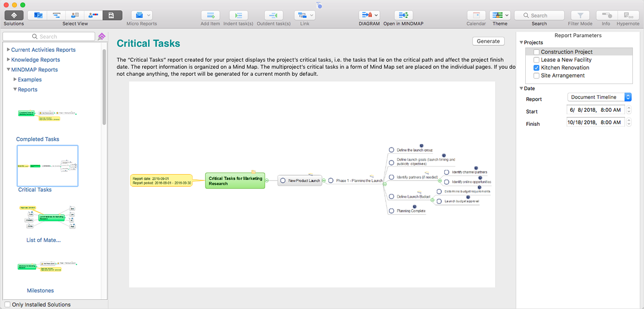644x309 pixels.
Task: Select the Milestones thumbnail
Action: click(47, 266)
